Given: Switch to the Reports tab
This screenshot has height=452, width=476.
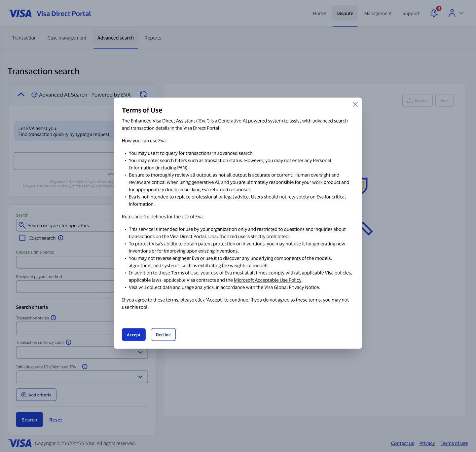Looking at the screenshot, I should 153,38.
